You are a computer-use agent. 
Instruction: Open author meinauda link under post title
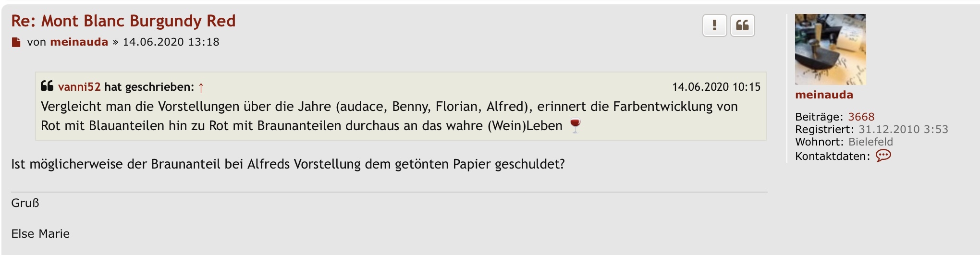[x=79, y=42]
